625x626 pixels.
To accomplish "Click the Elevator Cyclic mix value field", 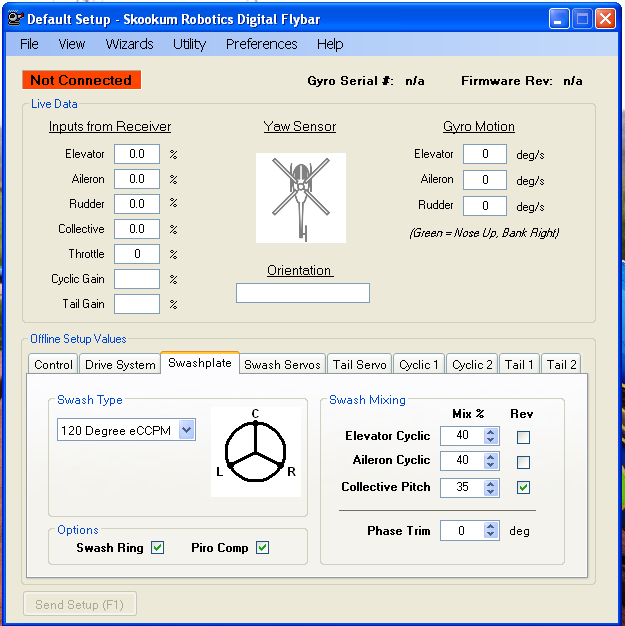I will pos(462,436).
